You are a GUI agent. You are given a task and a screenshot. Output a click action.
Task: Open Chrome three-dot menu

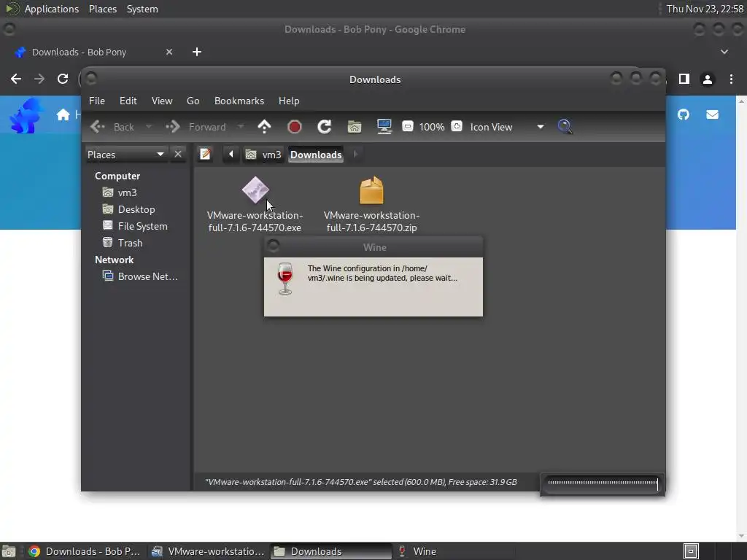(731, 79)
